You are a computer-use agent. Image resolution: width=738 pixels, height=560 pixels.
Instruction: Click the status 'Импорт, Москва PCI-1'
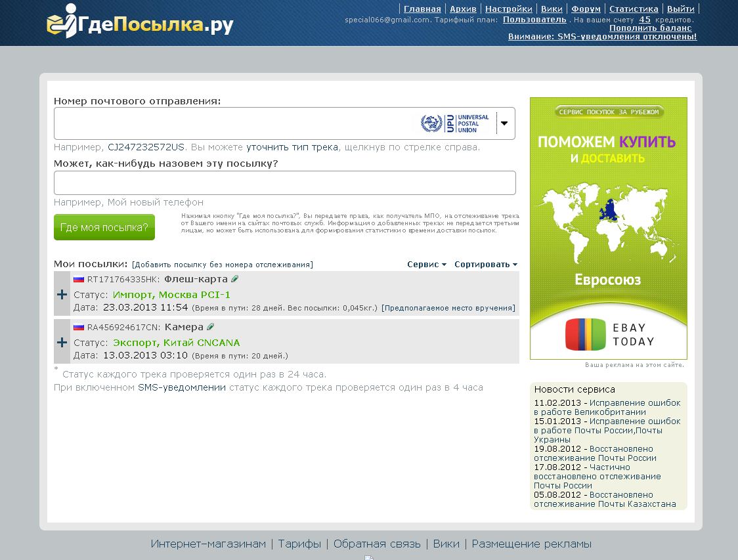click(171, 295)
